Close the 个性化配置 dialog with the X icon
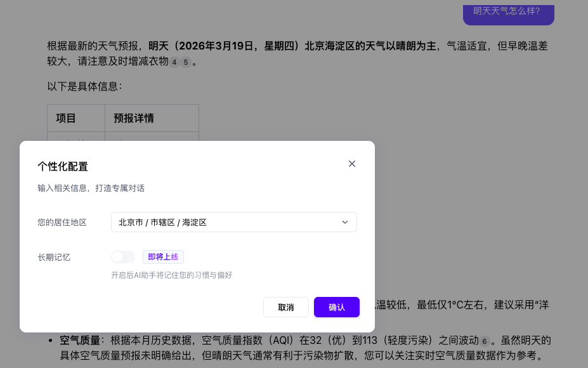This screenshot has width=588, height=368. [352, 164]
